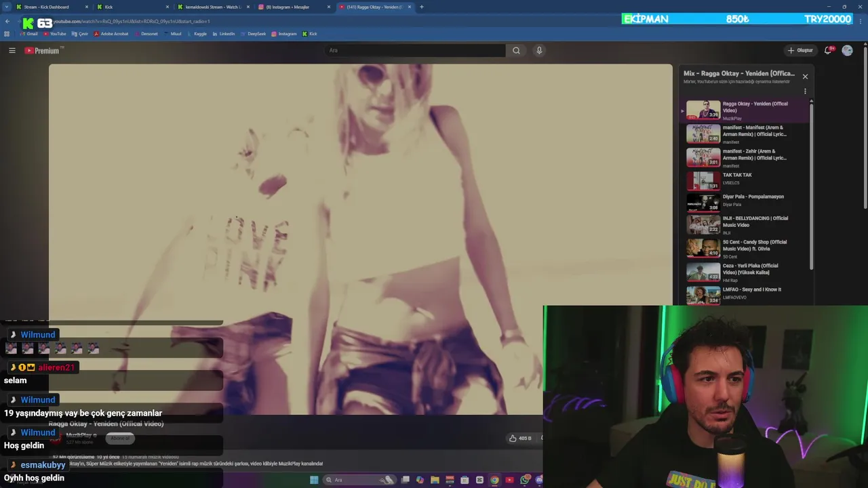Like the video showing 405 B
The width and height of the screenshot is (868, 488).
(520, 438)
